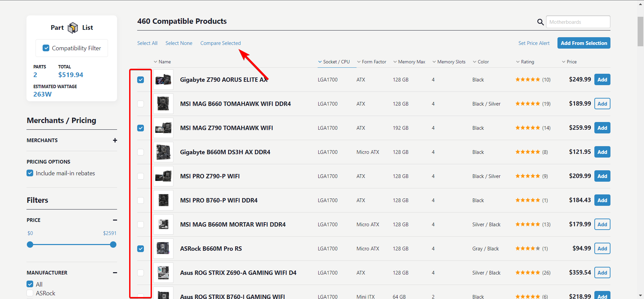Open MSI PRO Z790-P WIFI thumbnail image
Screen dimensions: 644x299
[x=163, y=176]
